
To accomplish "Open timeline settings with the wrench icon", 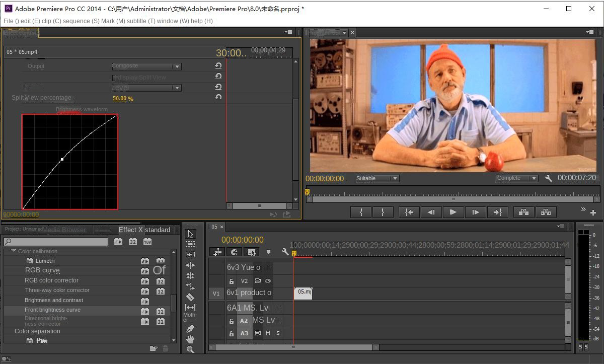I will click(285, 252).
